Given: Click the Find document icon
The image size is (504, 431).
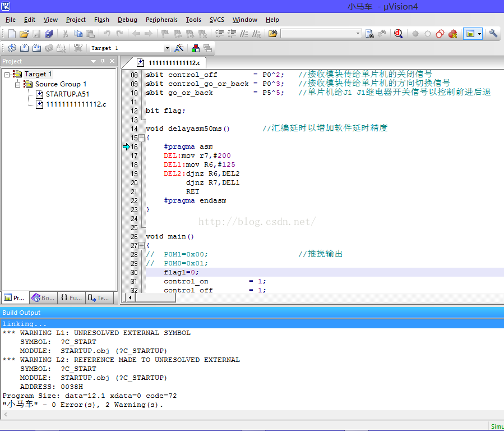Looking at the screenshot, I should pyautogui.click(x=369, y=34).
